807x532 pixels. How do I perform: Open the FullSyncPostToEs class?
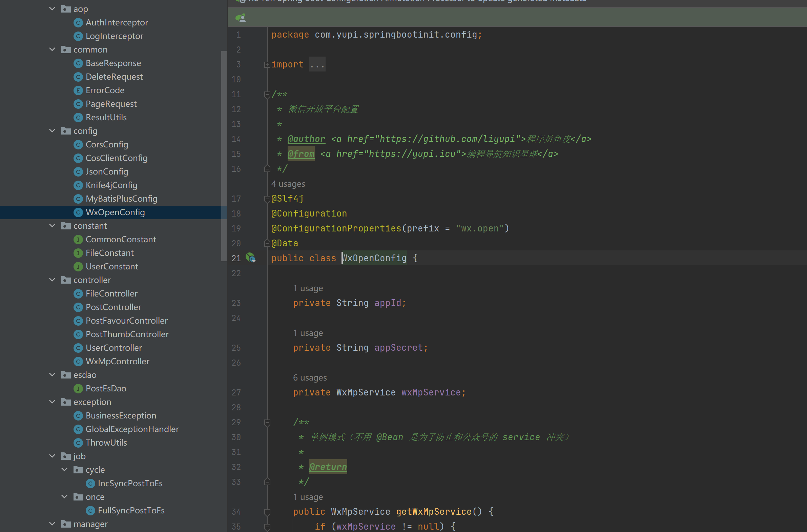(x=131, y=510)
